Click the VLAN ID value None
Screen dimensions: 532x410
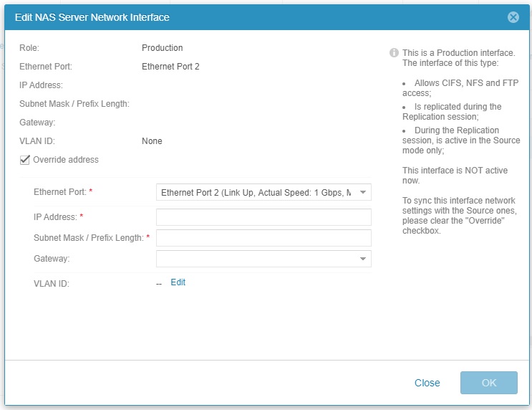pos(152,141)
